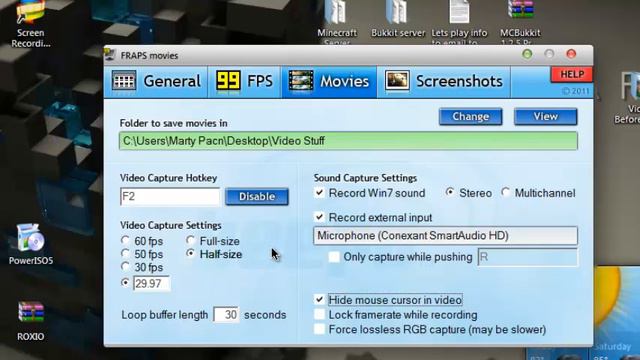Click the Movies filmstrip icon
Image resolution: width=640 pixels, height=360 pixels.
[x=301, y=81]
